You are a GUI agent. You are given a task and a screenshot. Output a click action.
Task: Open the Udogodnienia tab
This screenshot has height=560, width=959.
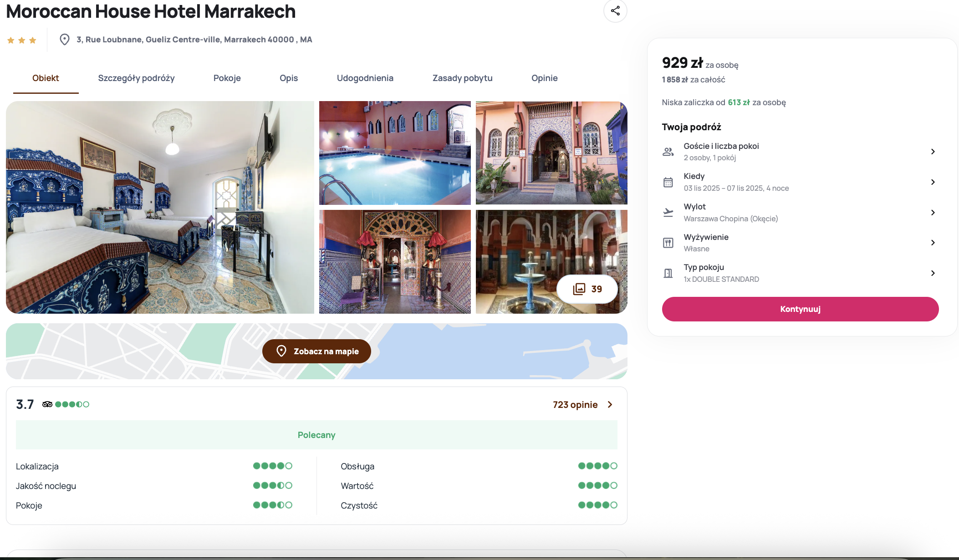(x=365, y=78)
